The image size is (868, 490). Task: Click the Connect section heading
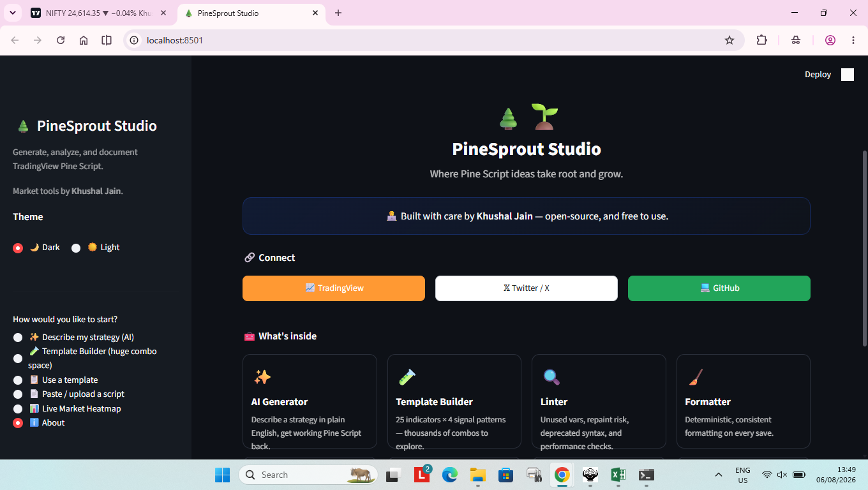[x=270, y=258]
